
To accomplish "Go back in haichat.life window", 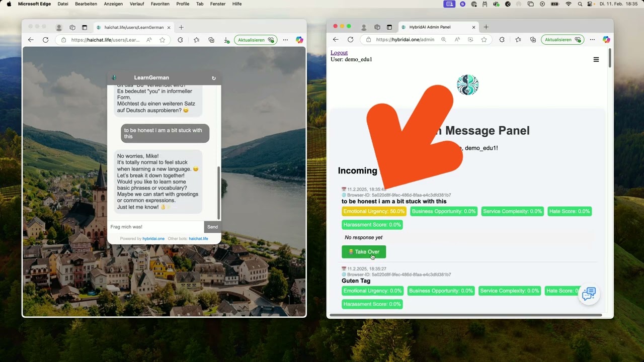I will [x=31, y=40].
